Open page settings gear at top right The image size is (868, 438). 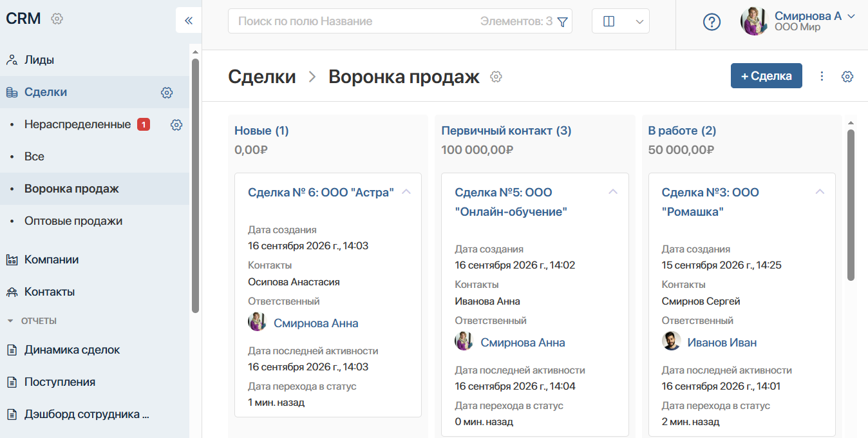[x=847, y=77]
